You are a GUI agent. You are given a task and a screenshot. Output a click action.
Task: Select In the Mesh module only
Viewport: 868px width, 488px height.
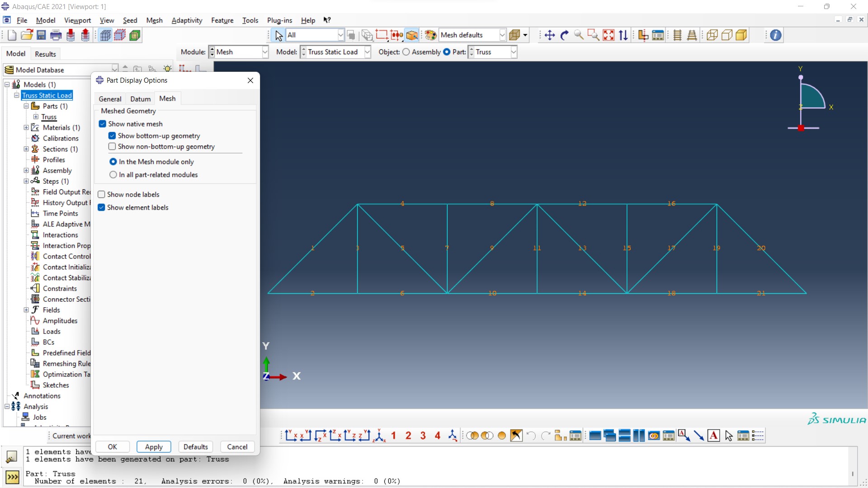[113, 162]
